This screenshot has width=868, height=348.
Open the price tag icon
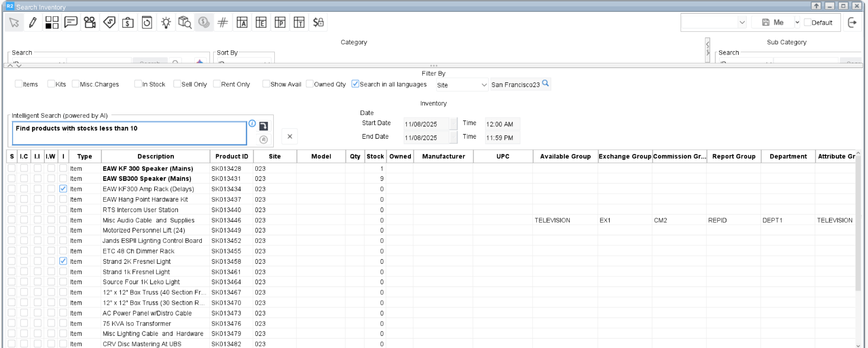(x=109, y=22)
